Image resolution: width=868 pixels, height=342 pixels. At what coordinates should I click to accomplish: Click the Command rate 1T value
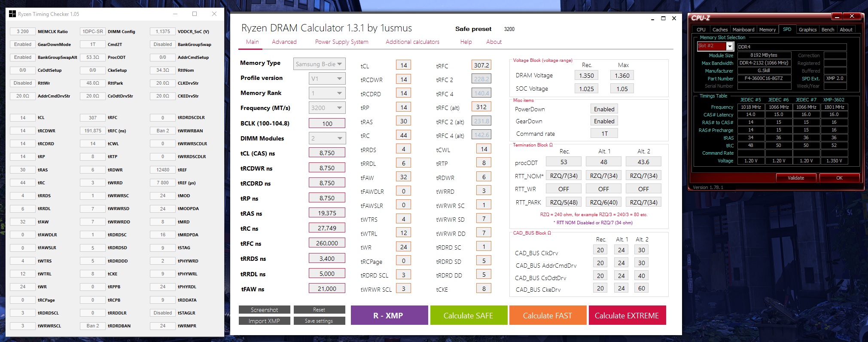(x=604, y=134)
